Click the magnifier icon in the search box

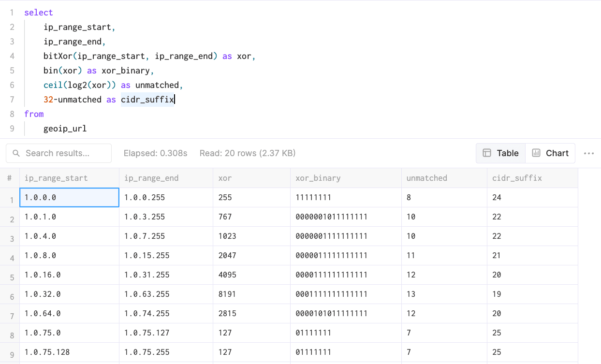(16, 153)
